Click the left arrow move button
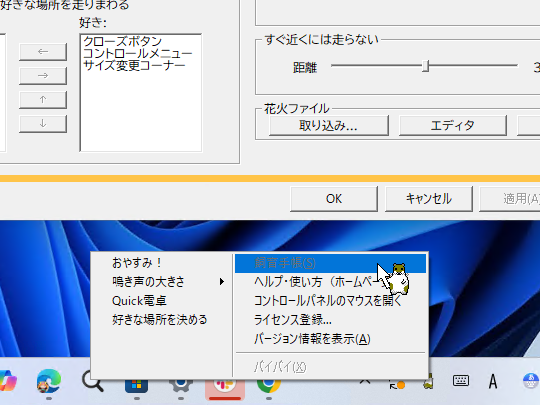 43,52
